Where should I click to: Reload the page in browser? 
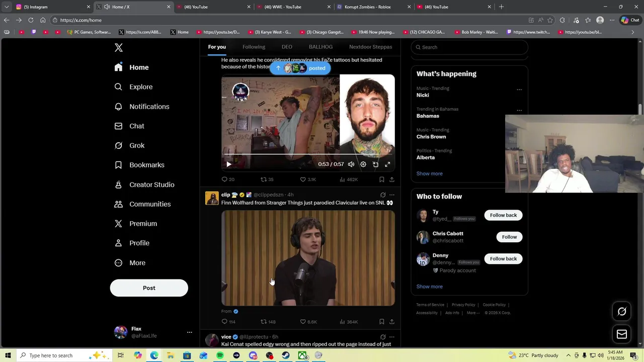tap(31, 20)
